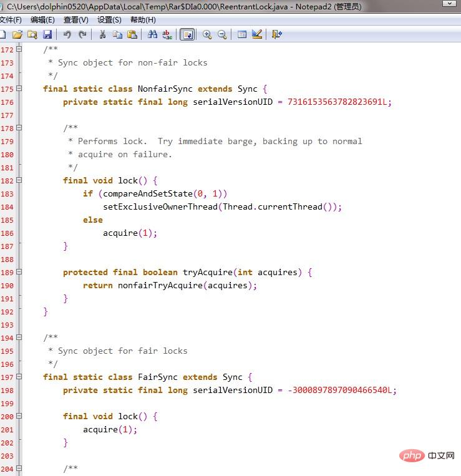
Task: Open the 设置(S) menu
Action: (x=109, y=20)
